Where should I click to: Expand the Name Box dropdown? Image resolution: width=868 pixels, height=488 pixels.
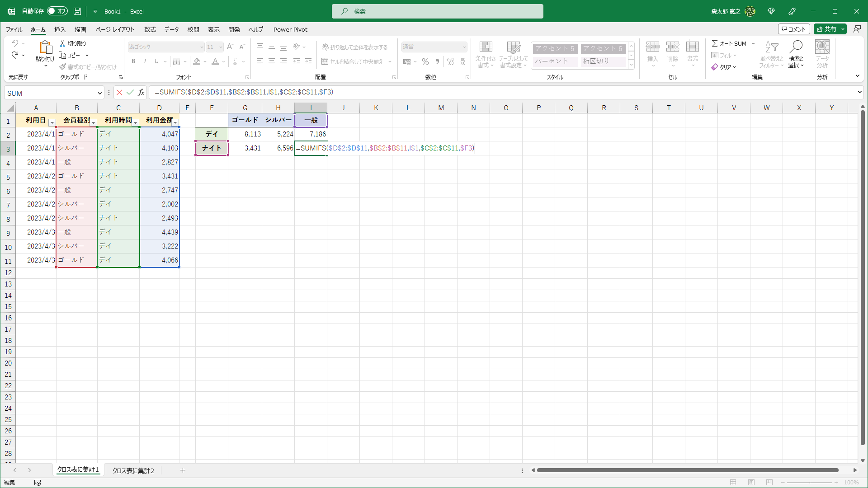click(x=99, y=93)
